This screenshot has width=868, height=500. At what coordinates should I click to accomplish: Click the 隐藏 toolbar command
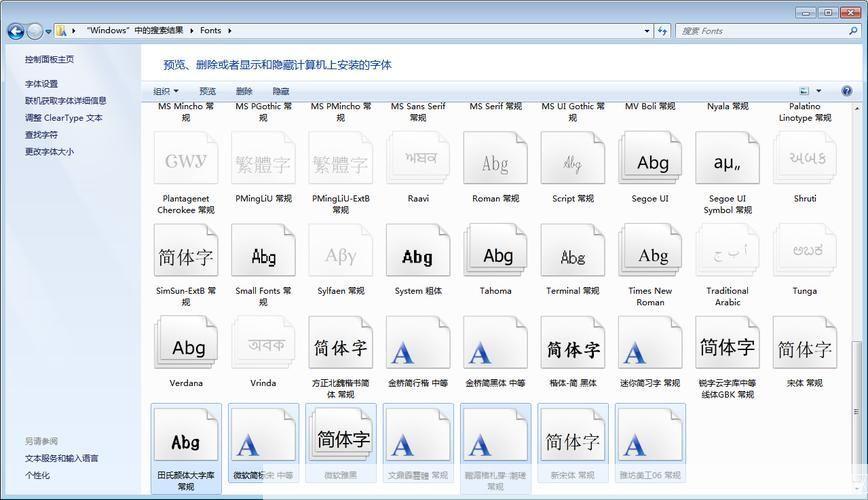[x=281, y=91]
